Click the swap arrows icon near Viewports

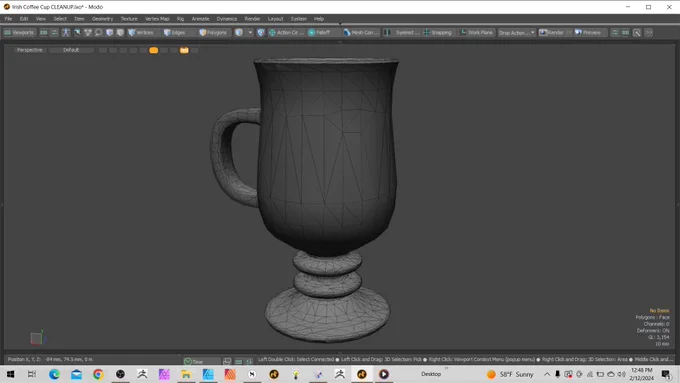(x=54, y=33)
